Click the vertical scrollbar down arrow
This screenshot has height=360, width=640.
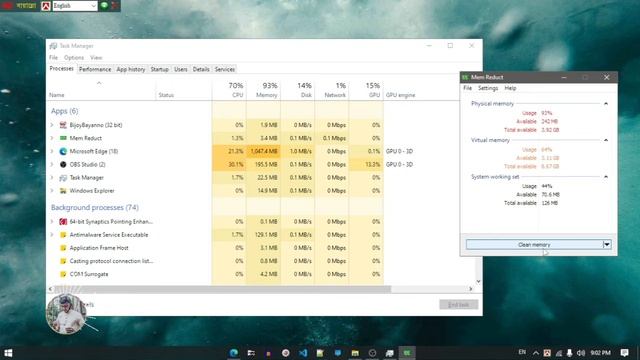(478, 282)
